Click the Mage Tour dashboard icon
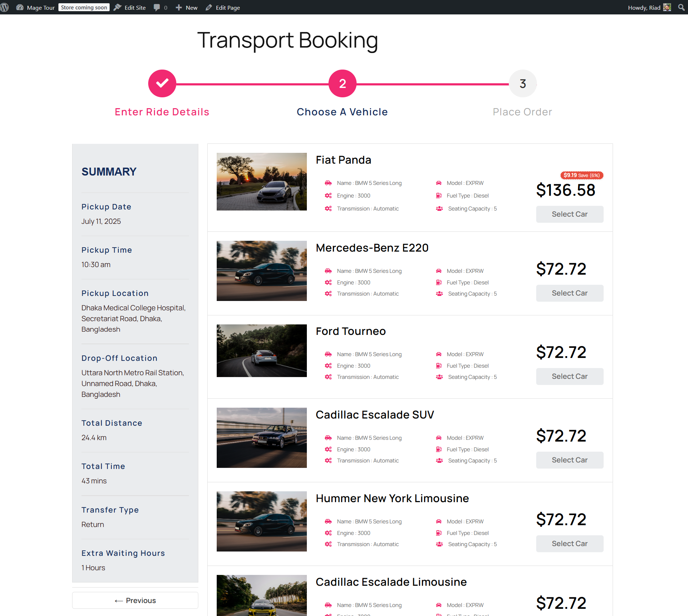688x616 pixels. [x=20, y=7]
